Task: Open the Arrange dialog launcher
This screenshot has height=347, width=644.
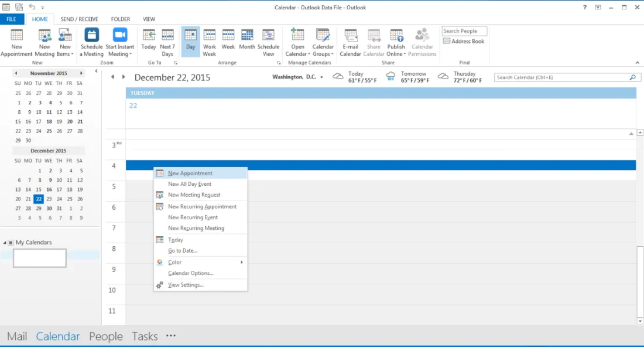Action: click(279, 63)
